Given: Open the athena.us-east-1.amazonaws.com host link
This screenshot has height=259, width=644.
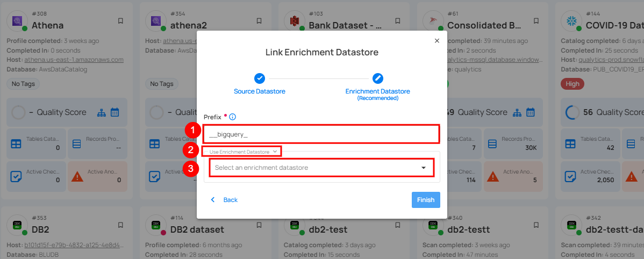Looking at the screenshot, I should point(71,60).
